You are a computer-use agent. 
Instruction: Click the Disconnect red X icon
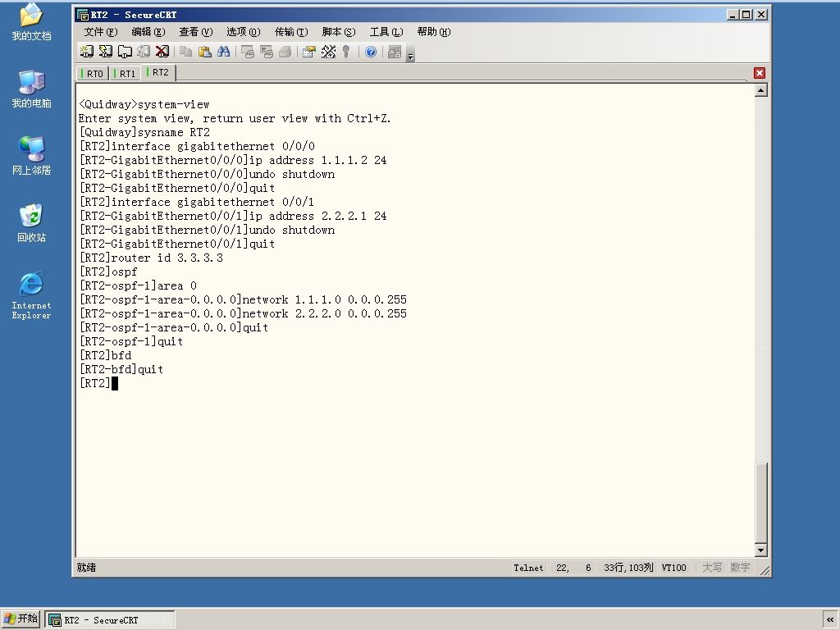tap(162, 52)
